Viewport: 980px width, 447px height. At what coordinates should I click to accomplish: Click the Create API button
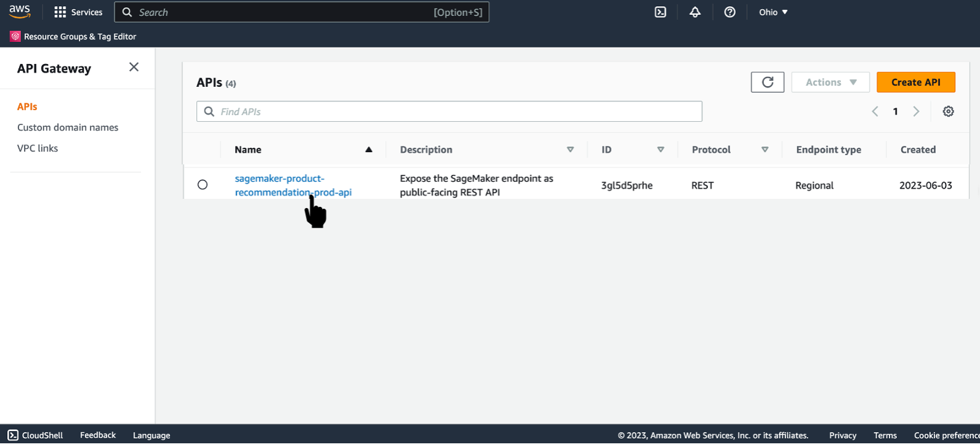point(916,83)
